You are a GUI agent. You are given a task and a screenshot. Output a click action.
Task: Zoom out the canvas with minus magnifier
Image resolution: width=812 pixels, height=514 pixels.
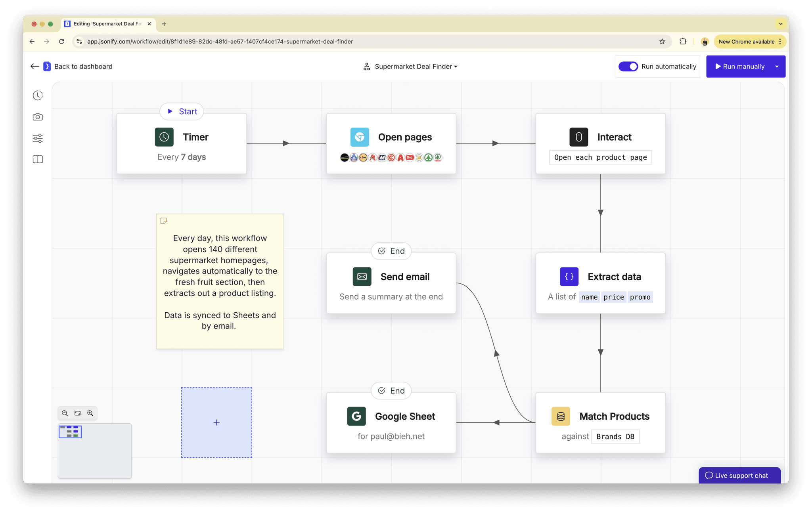tap(65, 413)
